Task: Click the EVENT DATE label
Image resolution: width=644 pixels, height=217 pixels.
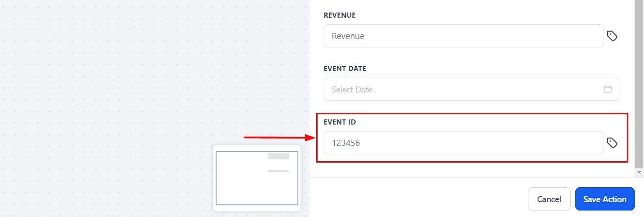Action: (345, 69)
